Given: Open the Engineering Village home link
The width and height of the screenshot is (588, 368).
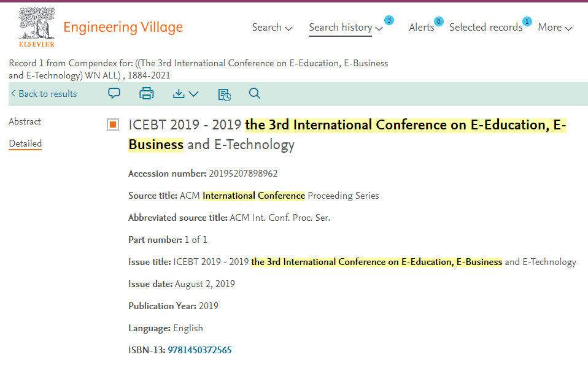Looking at the screenshot, I should coord(123,28).
